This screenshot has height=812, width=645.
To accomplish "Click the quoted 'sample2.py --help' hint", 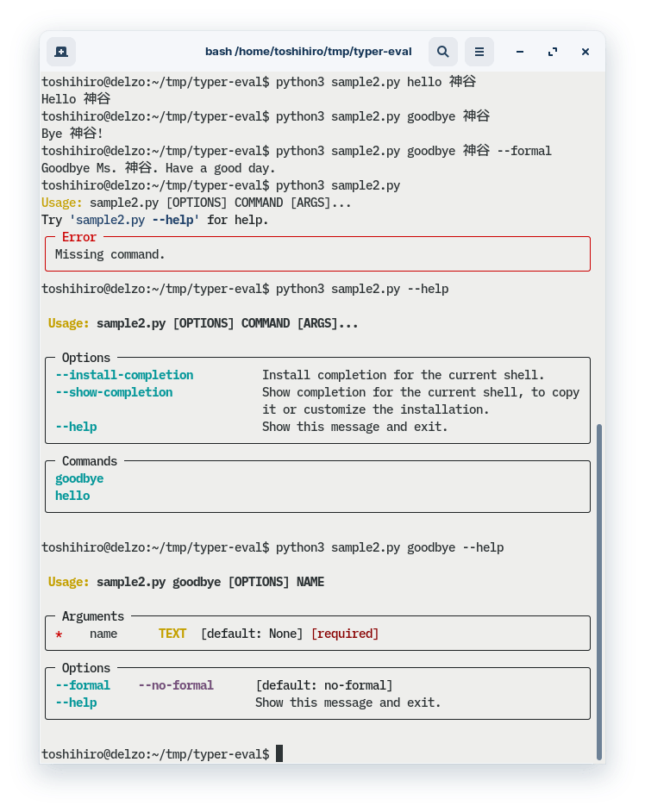I will (135, 220).
